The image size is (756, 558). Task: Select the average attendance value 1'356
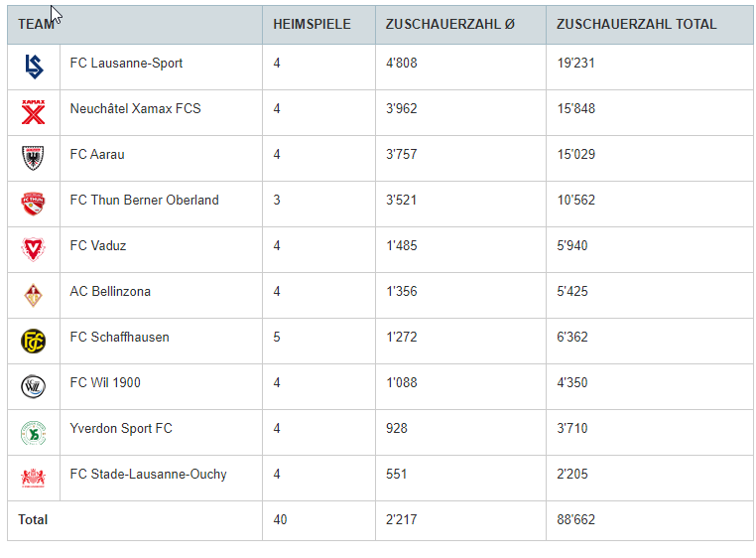[x=402, y=292]
